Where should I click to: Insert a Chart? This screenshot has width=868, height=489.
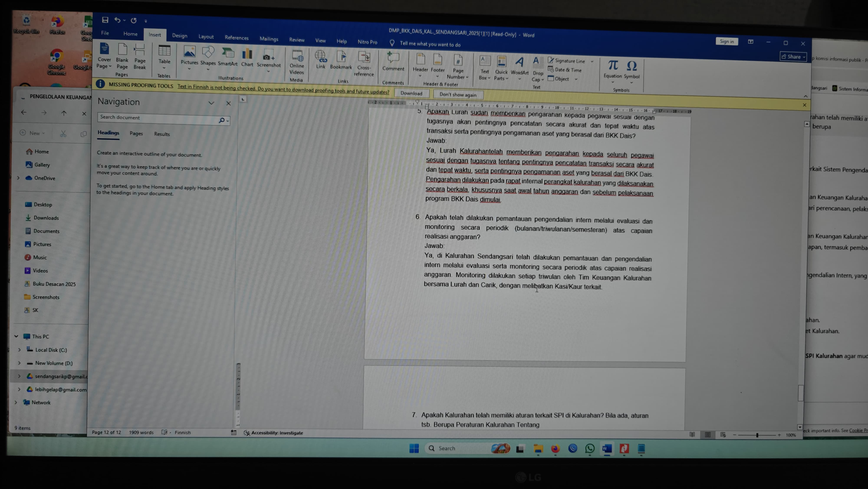coord(247,58)
